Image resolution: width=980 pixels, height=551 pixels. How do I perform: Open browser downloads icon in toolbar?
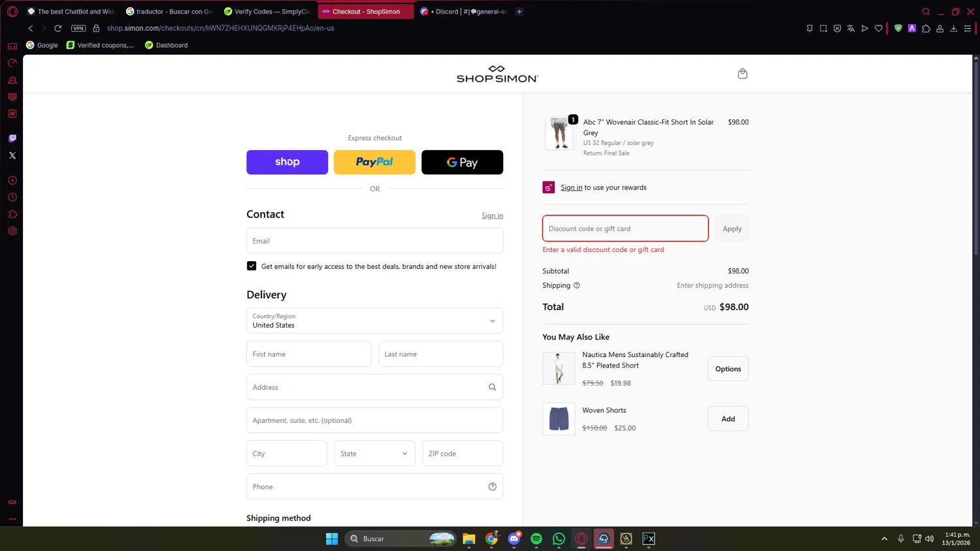(x=953, y=28)
